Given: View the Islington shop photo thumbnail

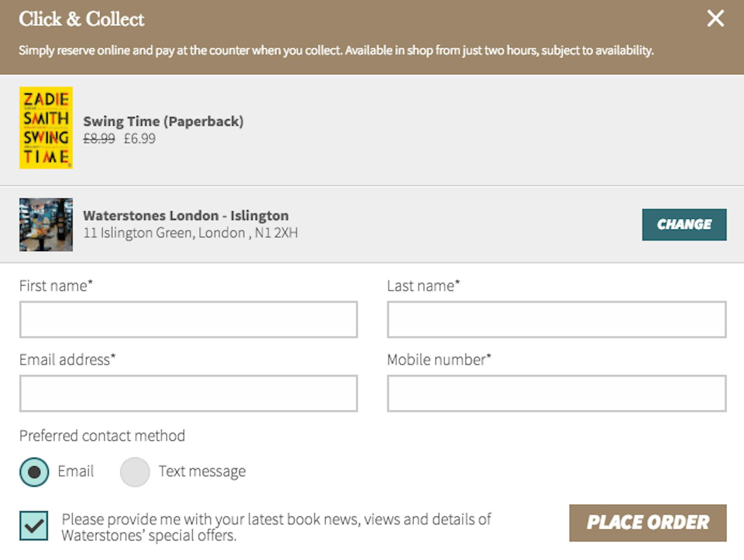Looking at the screenshot, I should click(x=46, y=225).
